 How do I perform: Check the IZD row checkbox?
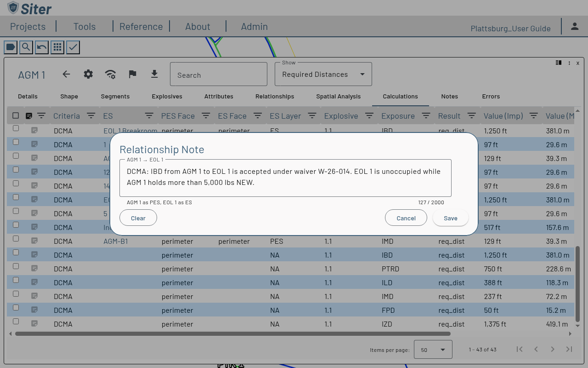16,322
